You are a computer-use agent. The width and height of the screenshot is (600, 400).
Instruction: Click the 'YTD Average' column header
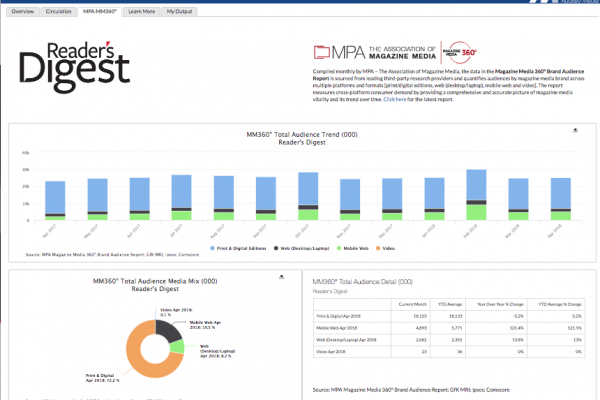[450, 304]
